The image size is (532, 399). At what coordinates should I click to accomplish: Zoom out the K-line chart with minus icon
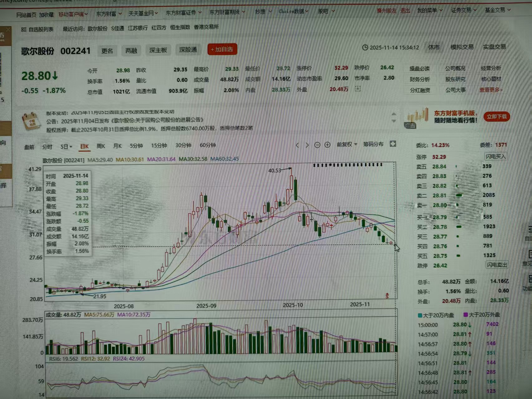[317, 145]
